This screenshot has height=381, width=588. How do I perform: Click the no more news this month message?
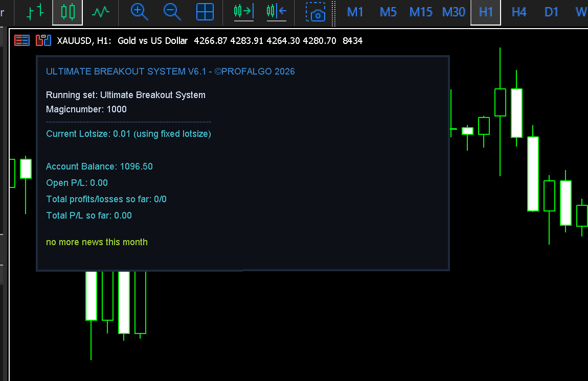point(97,242)
